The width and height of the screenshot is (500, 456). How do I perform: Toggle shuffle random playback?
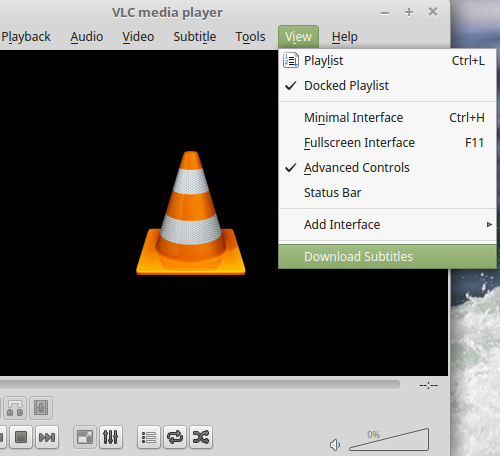pyautogui.click(x=201, y=437)
